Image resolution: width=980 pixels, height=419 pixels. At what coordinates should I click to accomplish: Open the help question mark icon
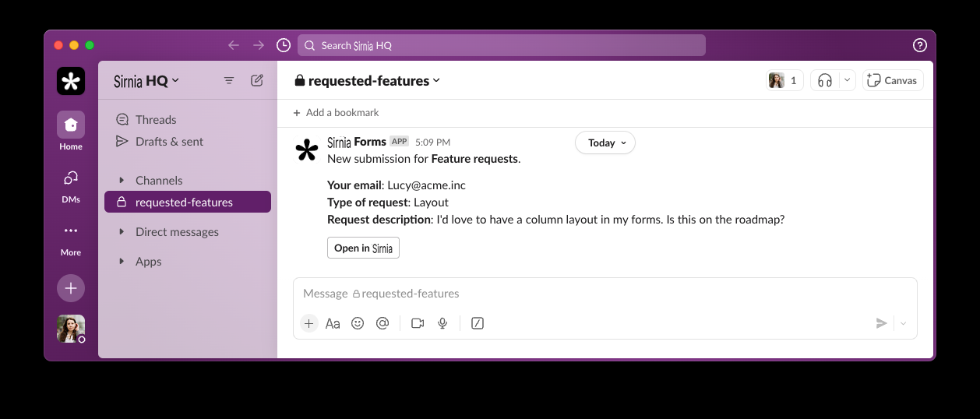click(920, 45)
